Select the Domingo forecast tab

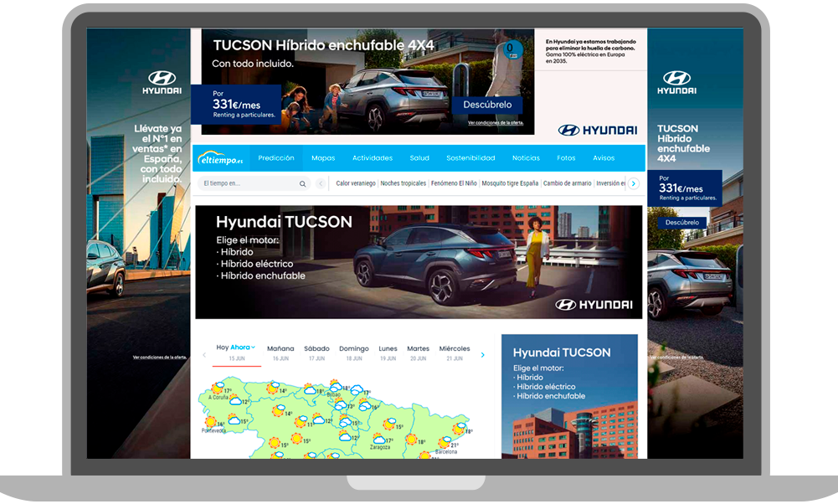point(354,352)
